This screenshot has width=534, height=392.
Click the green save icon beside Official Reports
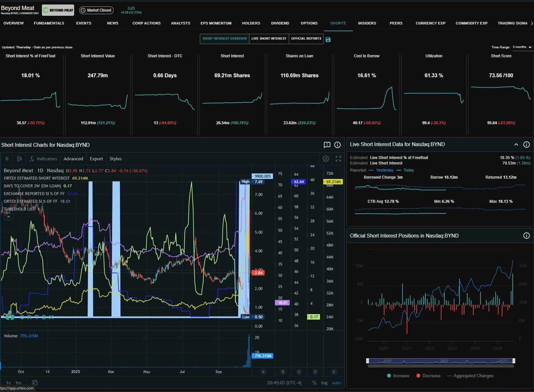click(x=328, y=40)
